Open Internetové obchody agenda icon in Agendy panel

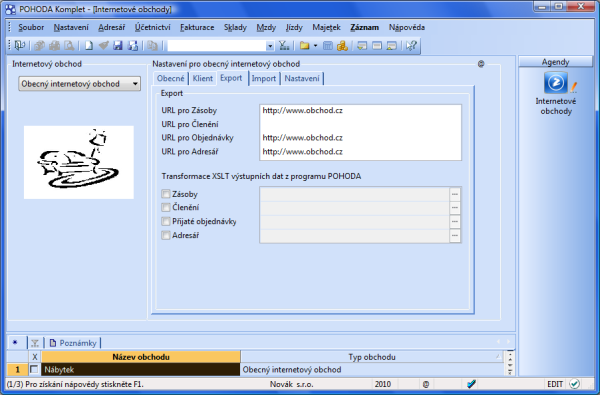(556, 82)
